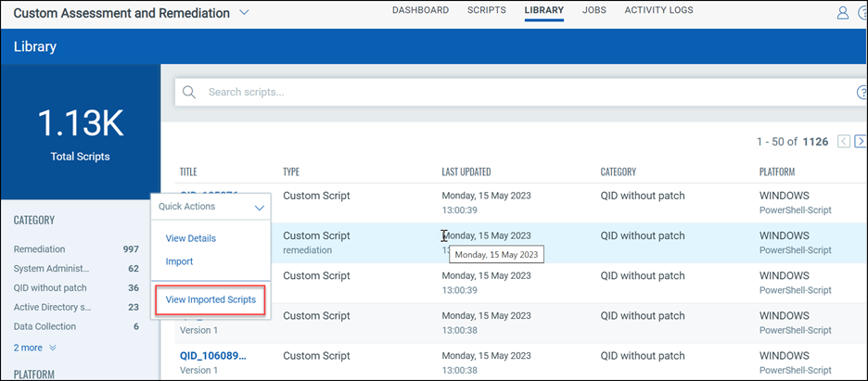The width and height of the screenshot is (868, 381).
Task: Open the Dashboard tab
Action: tap(420, 10)
